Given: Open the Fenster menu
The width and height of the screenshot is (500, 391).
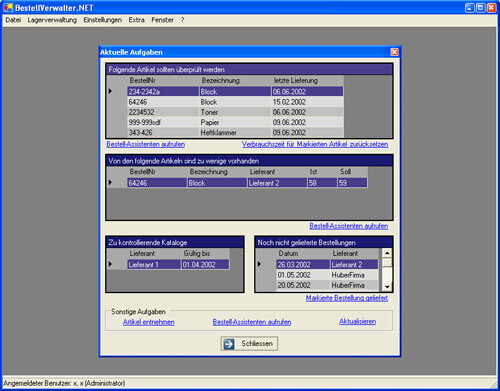Looking at the screenshot, I should (x=162, y=20).
